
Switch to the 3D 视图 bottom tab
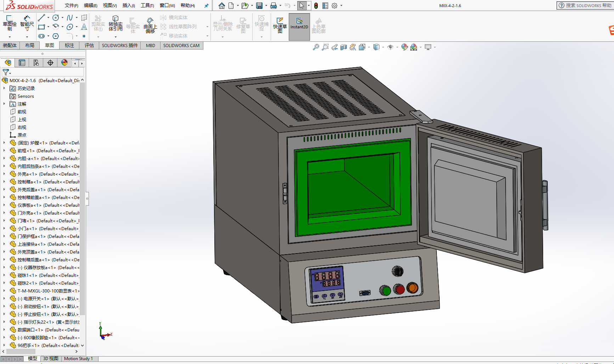tap(51, 359)
